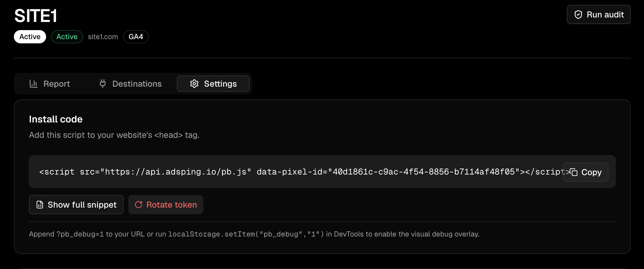Screen dimensions: 644x269
Task: Click the pb_debug overlay hint text
Action: click(x=254, y=234)
